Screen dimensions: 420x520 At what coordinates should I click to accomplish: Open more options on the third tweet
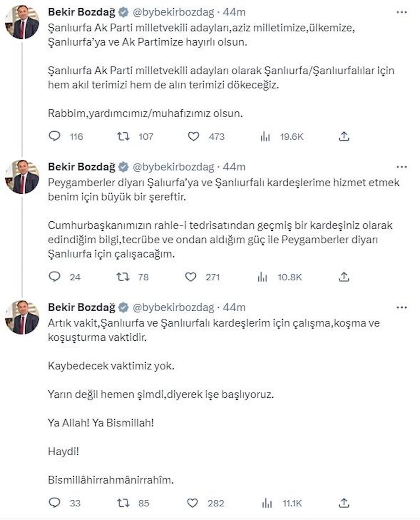point(401,307)
